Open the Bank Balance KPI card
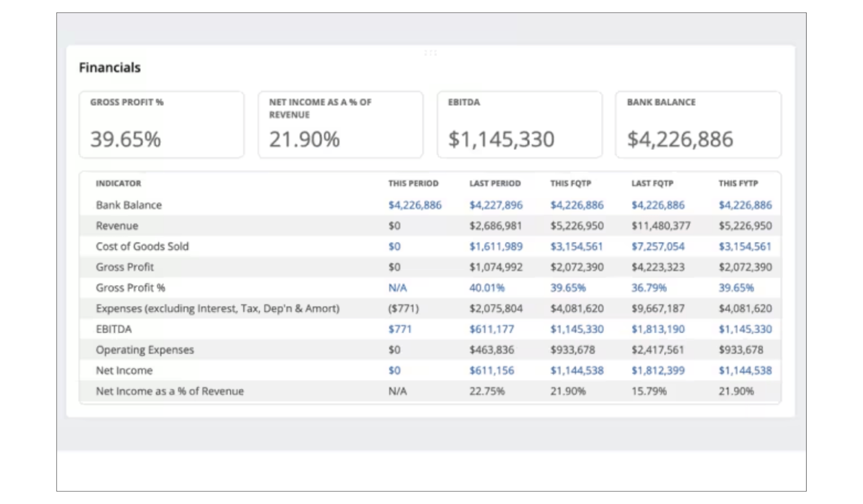863x504 pixels. (x=698, y=124)
